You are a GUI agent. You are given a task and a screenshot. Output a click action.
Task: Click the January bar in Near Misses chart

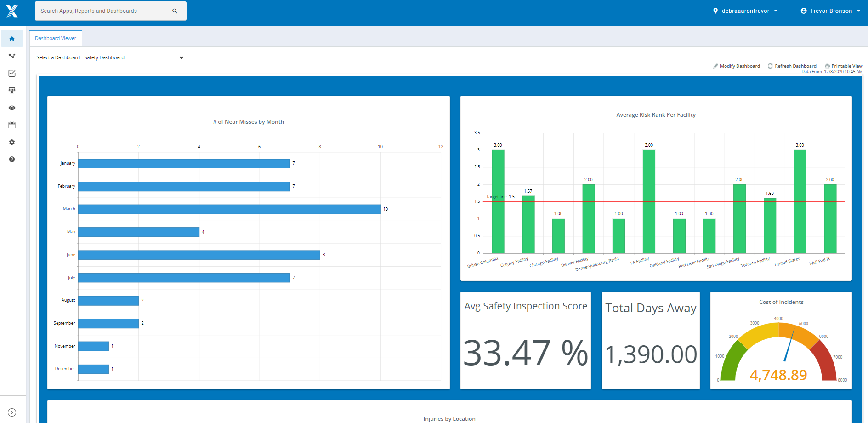(x=184, y=163)
